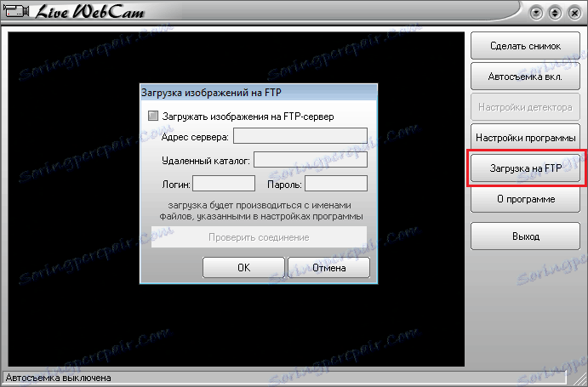Click the webcam icon in the title bar
588x387 pixels.
pos(17,11)
